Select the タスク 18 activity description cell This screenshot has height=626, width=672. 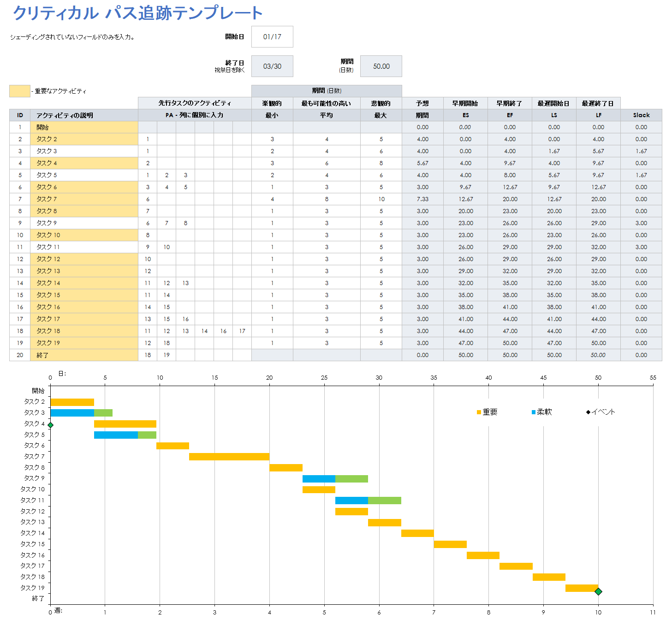84,331
